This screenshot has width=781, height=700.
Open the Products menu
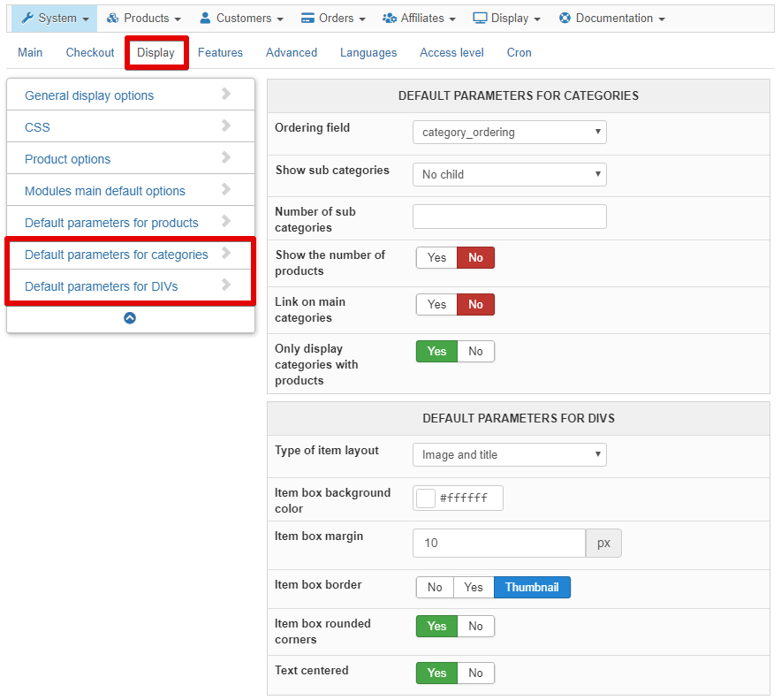tap(144, 19)
